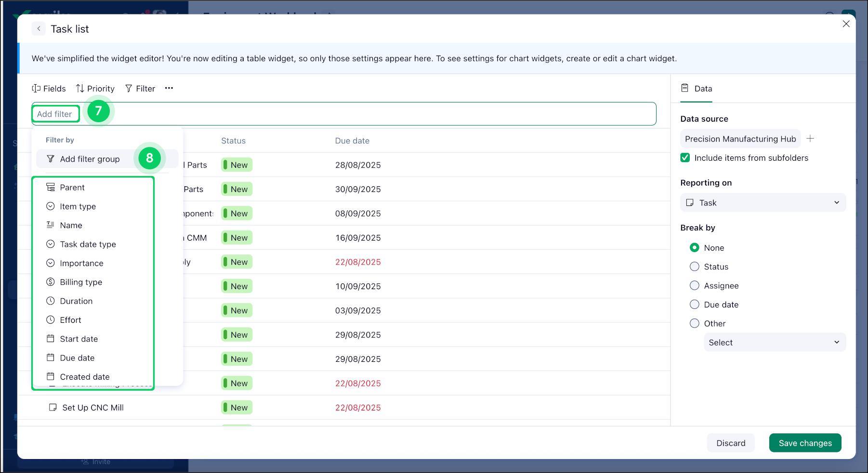Choose Due date break by radio

tap(695, 305)
